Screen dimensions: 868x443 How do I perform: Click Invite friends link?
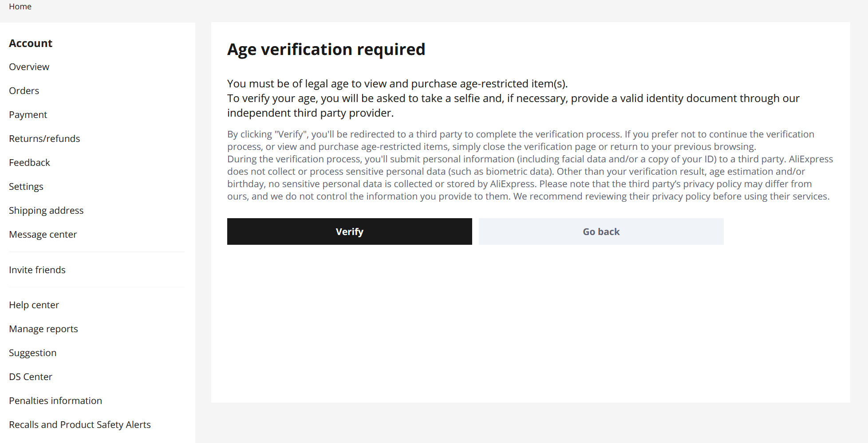(37, 270)
